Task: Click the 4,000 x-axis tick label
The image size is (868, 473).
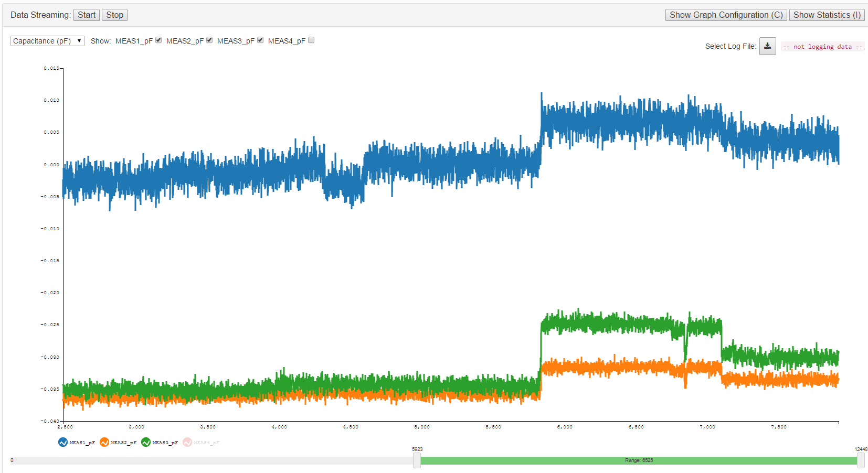Action: 279,427
